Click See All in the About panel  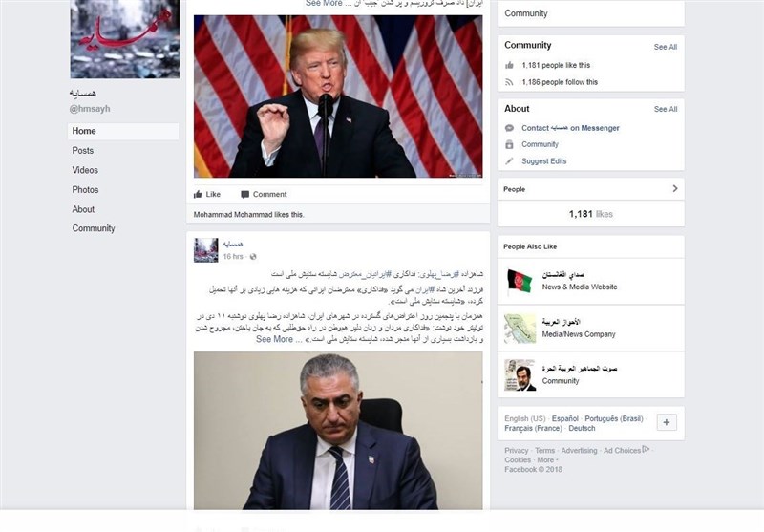666,109
